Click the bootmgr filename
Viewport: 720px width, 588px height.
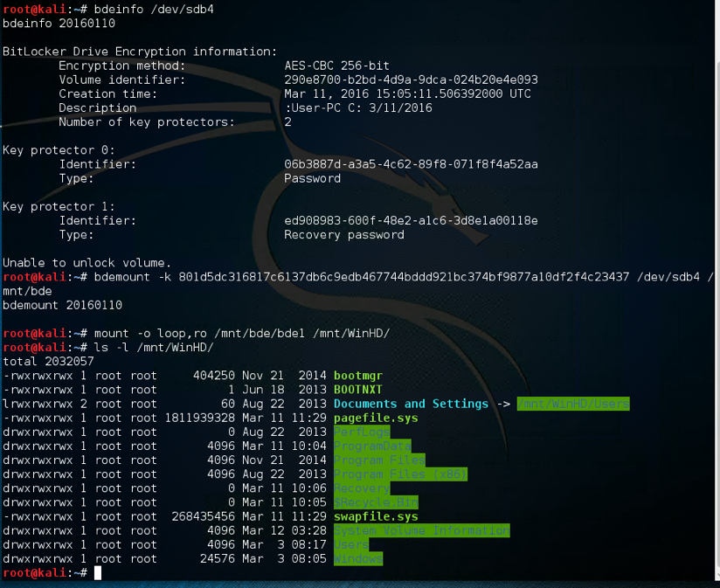tap(358, 376)
